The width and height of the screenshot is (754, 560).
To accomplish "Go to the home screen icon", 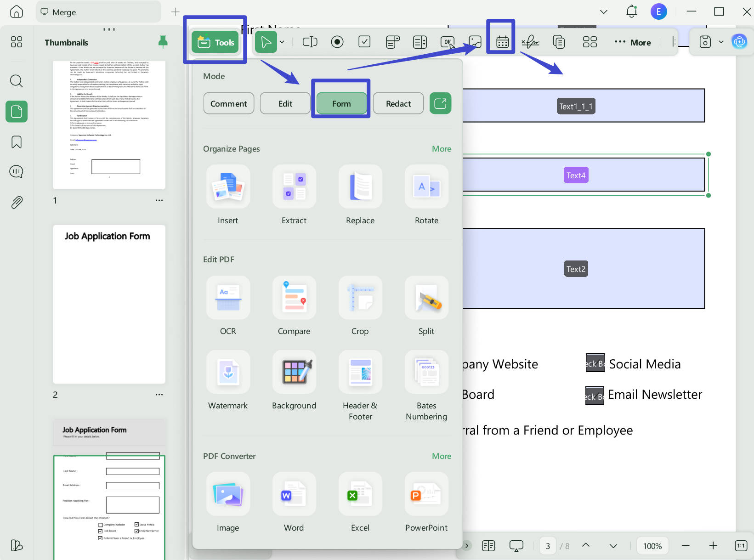I will point(17,11).
